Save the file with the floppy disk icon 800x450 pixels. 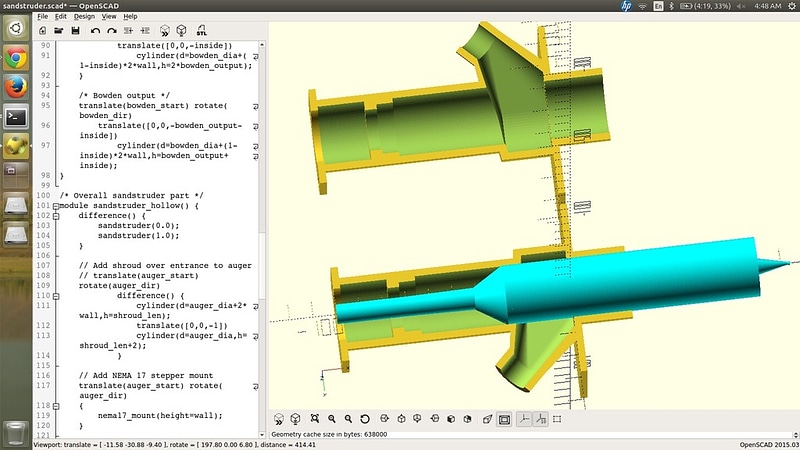[x=76, y=31]
